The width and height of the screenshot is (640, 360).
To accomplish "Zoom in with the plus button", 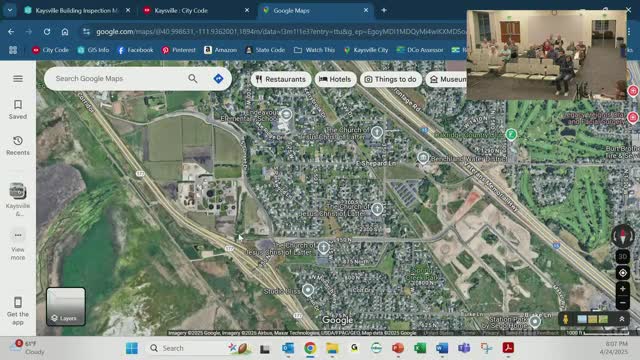I will [x=622, y=289].
